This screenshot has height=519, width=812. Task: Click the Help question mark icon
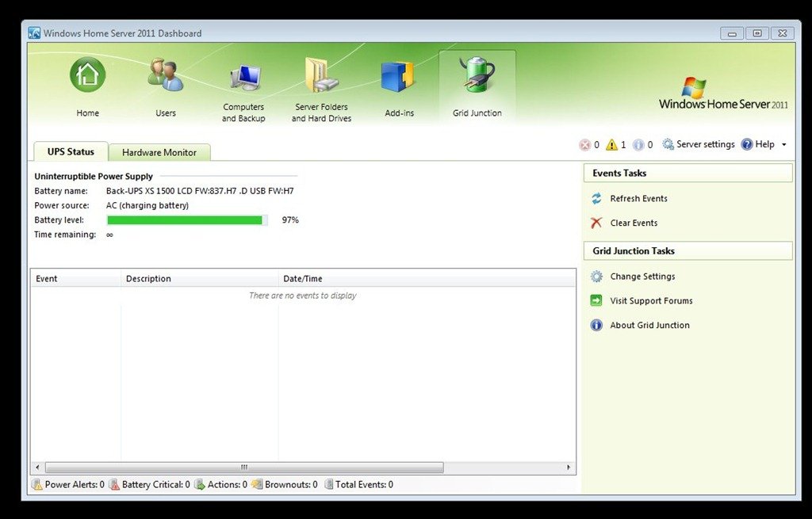(747, 144)
